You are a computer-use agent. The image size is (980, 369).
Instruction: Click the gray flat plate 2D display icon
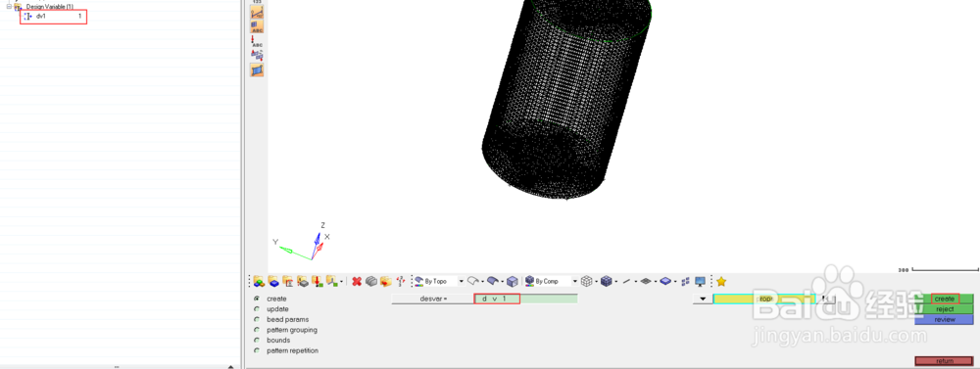pos(646,281)
